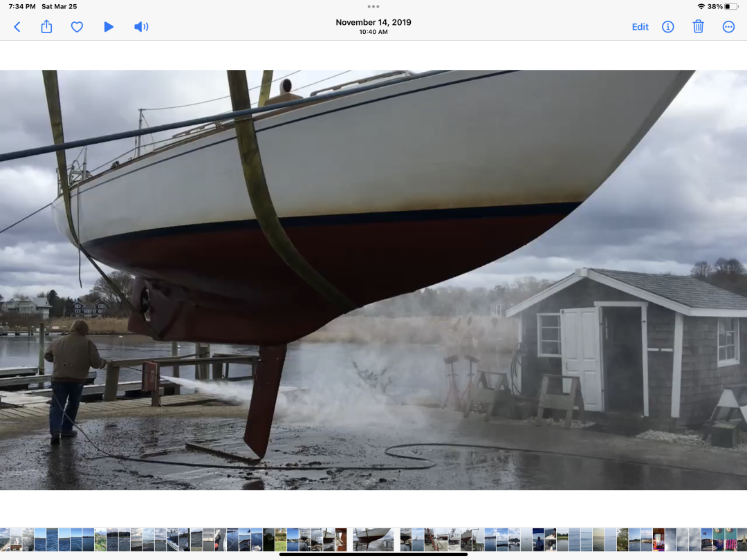Tap the battery indicator icon
Image resolution: width=747 pixels, height=560 pixels.
pyautogui.click(x=731, y=7)
